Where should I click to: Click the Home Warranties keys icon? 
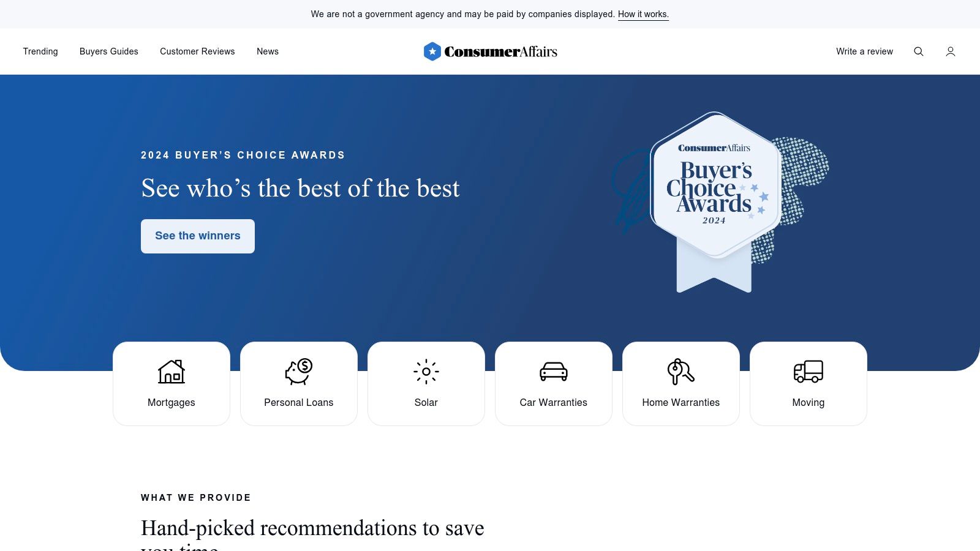tap(681, 372)
